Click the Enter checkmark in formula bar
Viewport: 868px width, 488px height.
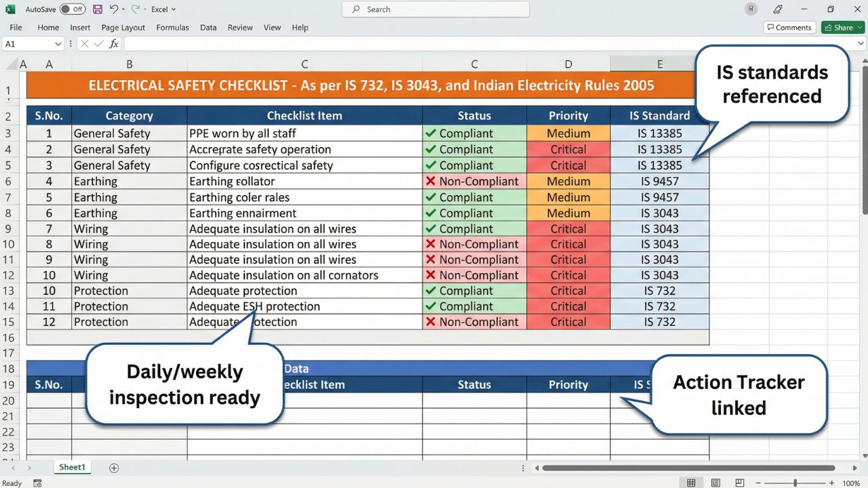click(98, 44)
